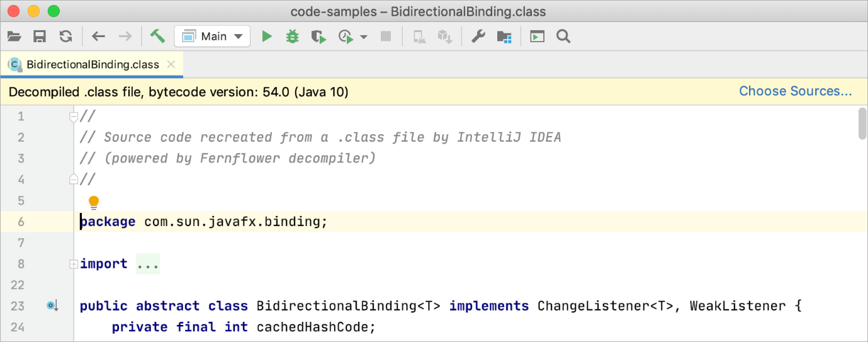Viewport: 868px width, 342px height.
Task: Click the Save All floppy icon
Action: click(x=40, y=37)
